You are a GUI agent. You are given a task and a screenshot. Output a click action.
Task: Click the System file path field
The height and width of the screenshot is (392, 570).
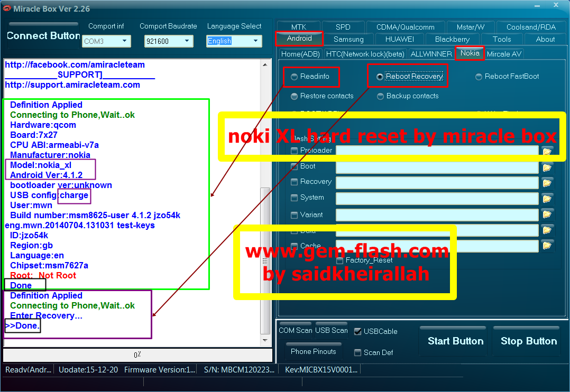pyautogui.click(x=437, y=199)
